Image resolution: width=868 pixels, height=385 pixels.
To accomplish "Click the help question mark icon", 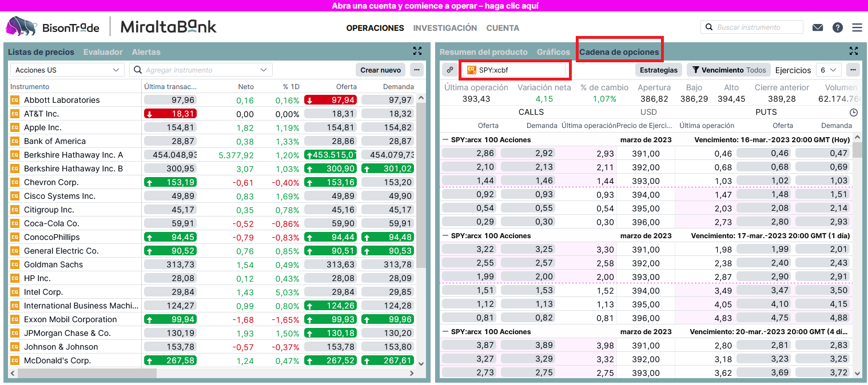I will click(x=838, y=27).
